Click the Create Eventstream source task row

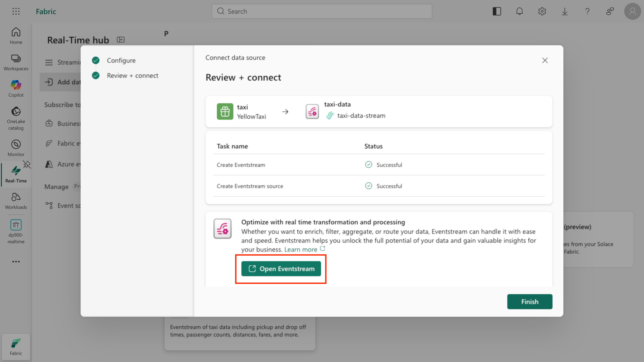tap(379, 186)
